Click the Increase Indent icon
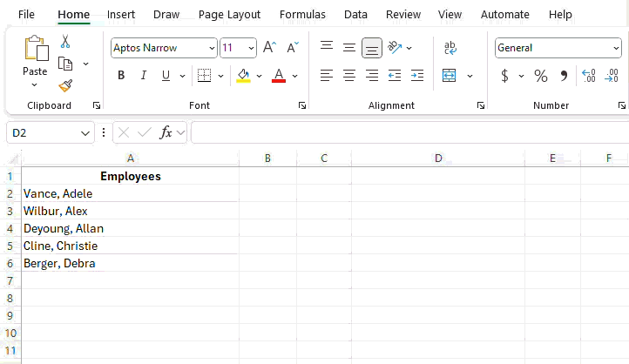Image resolution: width=629 pixels, height=364 pixels. coord(417,76)
